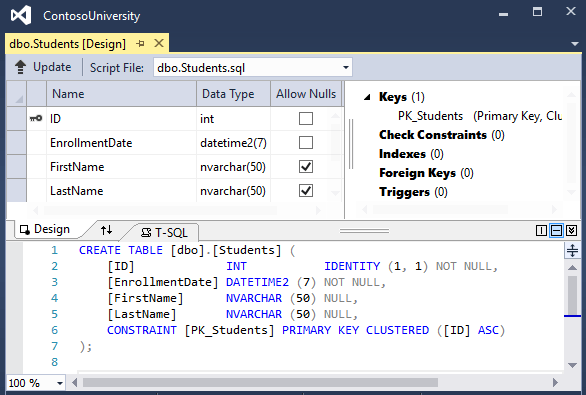Viewport: 586px width, 395px height.
Task: Click CONSTRAINT keyword on line 6
Action: coord(142,330)
